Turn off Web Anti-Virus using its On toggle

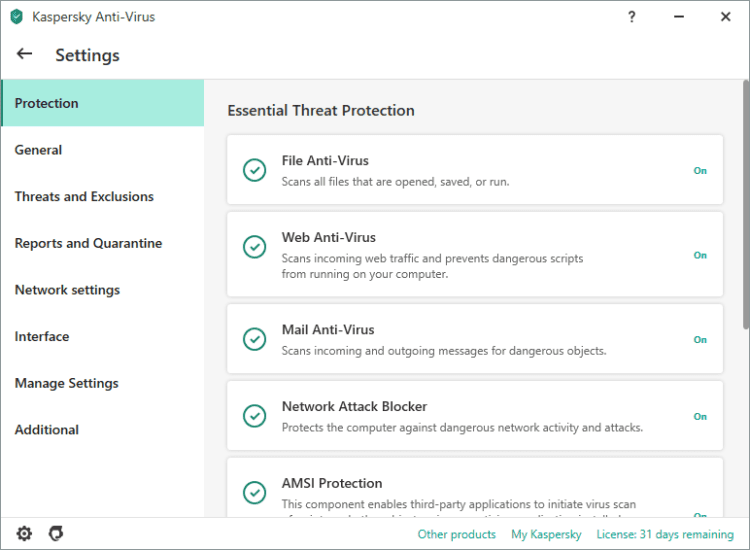tap(700, 255)
